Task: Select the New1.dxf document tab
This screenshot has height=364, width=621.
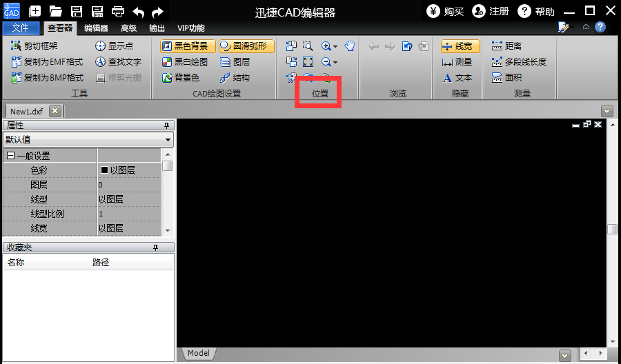Action: [26, 111]
